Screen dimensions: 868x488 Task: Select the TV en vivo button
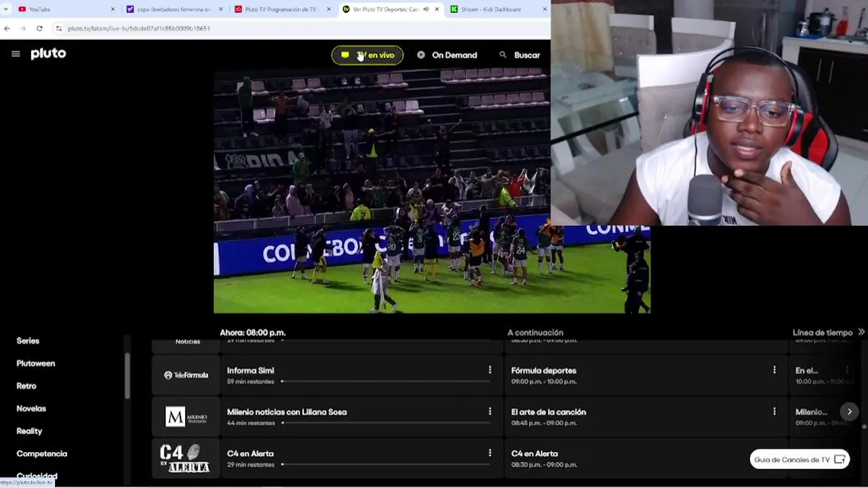click(368, 55)
